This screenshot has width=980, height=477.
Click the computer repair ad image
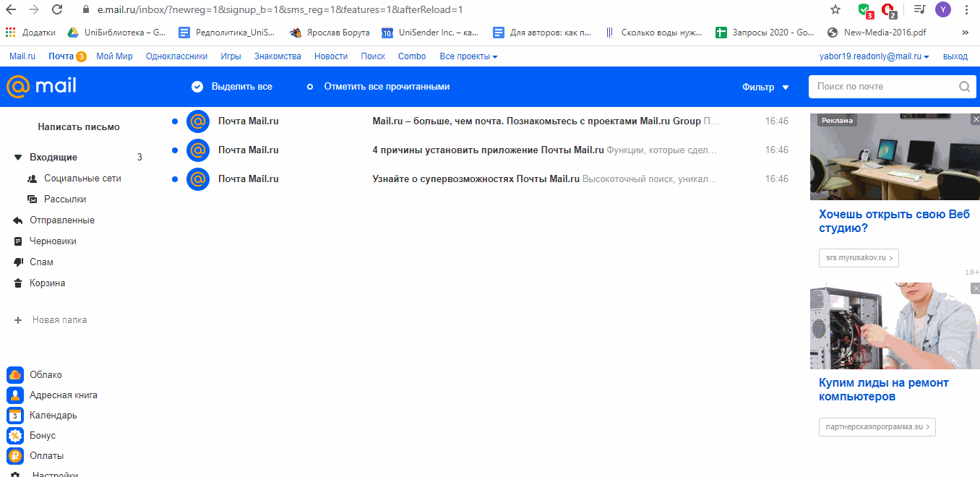pos(895,326)
